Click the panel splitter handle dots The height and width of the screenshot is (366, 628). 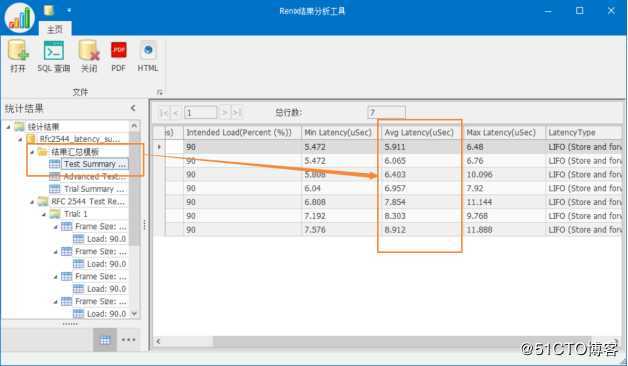tap(145, 225)
